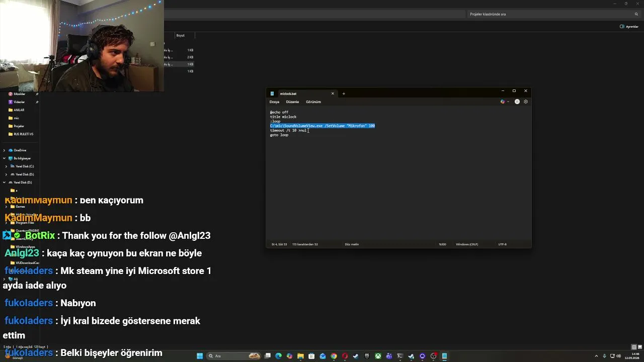Open Xbox app from taskbar
Image resolution: width=644 pixels, height=362 pixels.
coord(378,356)
